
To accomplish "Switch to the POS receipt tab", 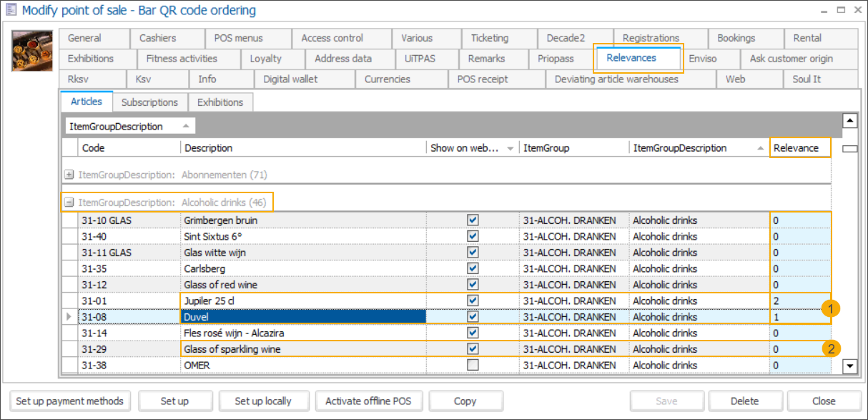I will tap(497, 79).
